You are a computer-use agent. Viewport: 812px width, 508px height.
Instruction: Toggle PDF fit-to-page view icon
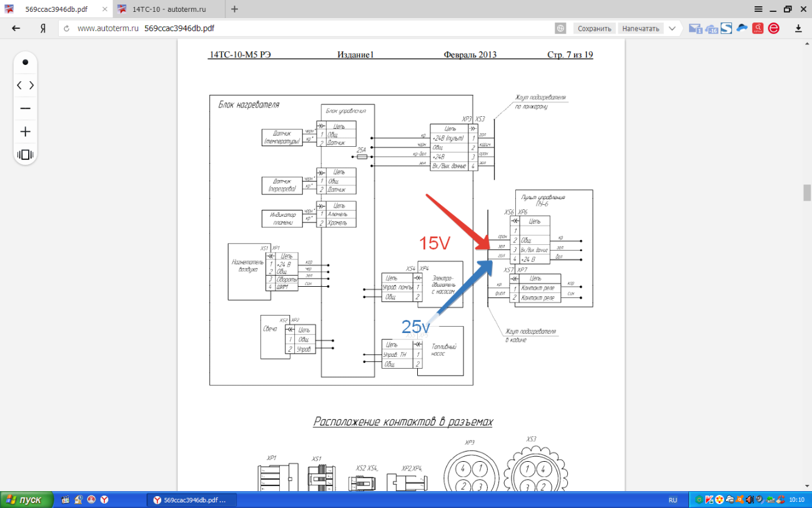[25, 154]
